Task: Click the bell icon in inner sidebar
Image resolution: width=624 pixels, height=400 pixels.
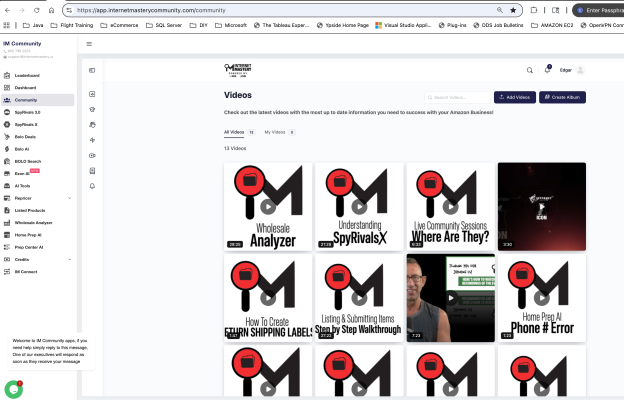Action: tap(92, 186)
